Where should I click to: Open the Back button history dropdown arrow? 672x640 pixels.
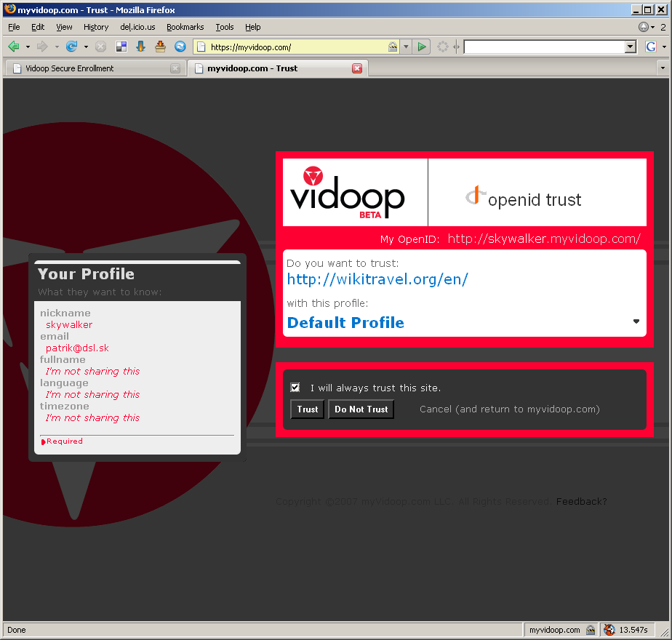pyautogui.click(x=28, y=47)
